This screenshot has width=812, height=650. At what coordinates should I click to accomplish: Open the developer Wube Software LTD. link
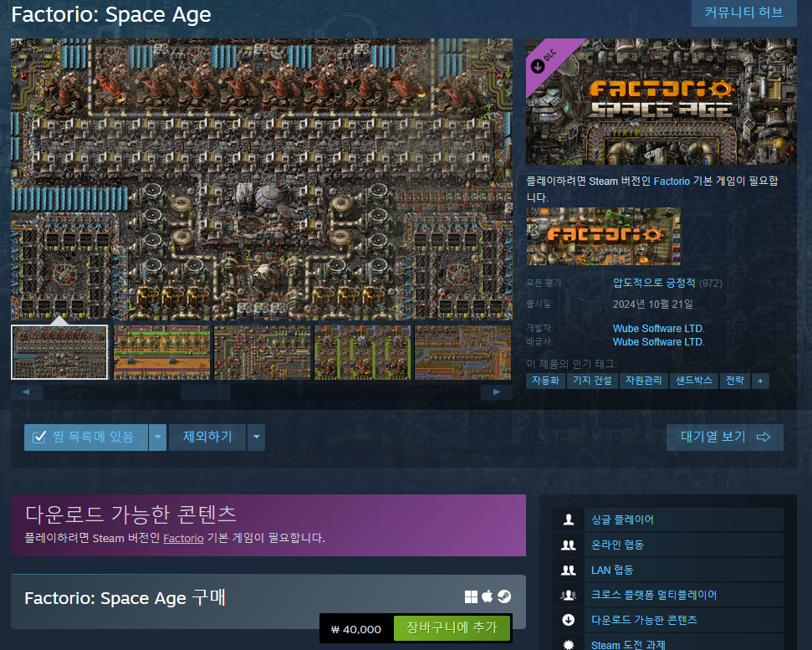tap(658, 329)
